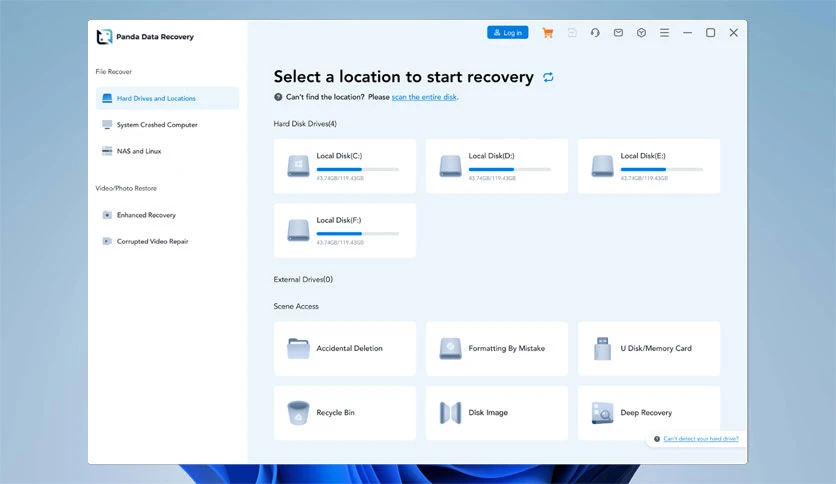The height and width of the screenshot is (484, 836).
Task: Click the Disk Image text label
Action: (x=488, y=413)
